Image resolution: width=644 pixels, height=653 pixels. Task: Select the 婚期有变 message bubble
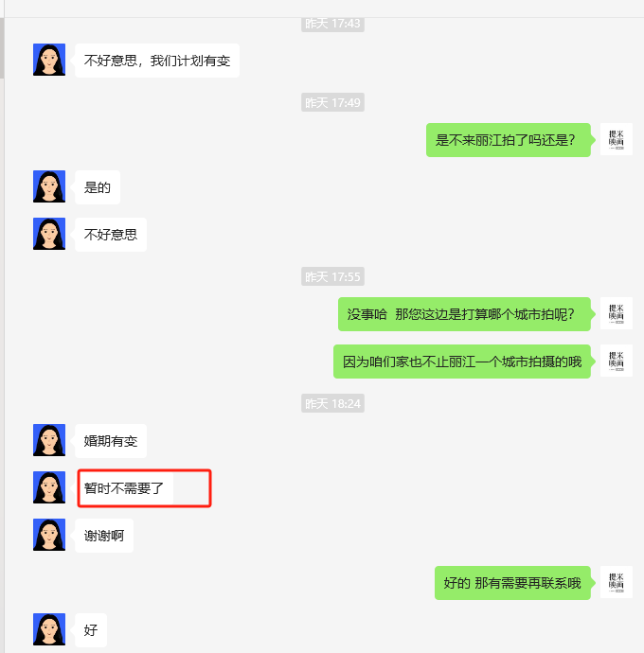[111, 441]
